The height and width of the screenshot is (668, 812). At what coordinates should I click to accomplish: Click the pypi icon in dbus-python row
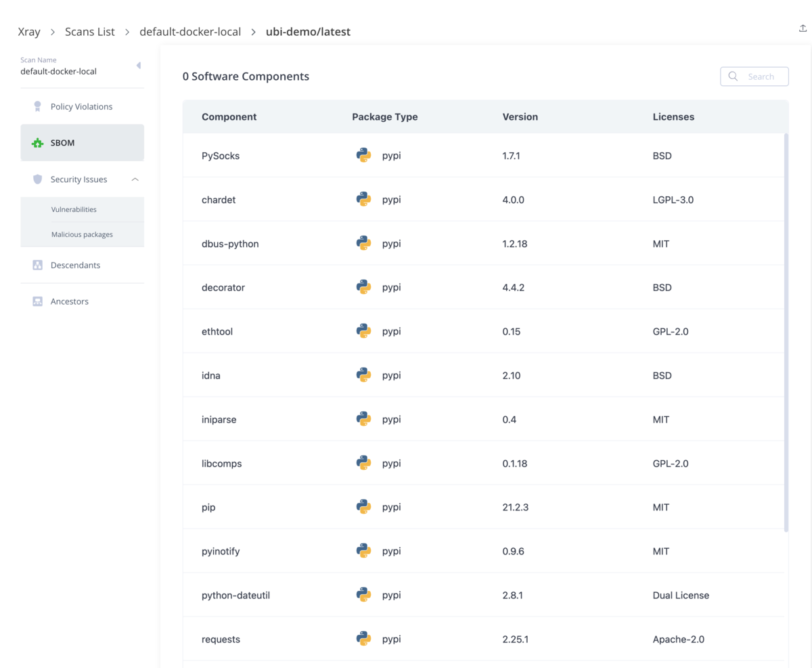point(364,244)
